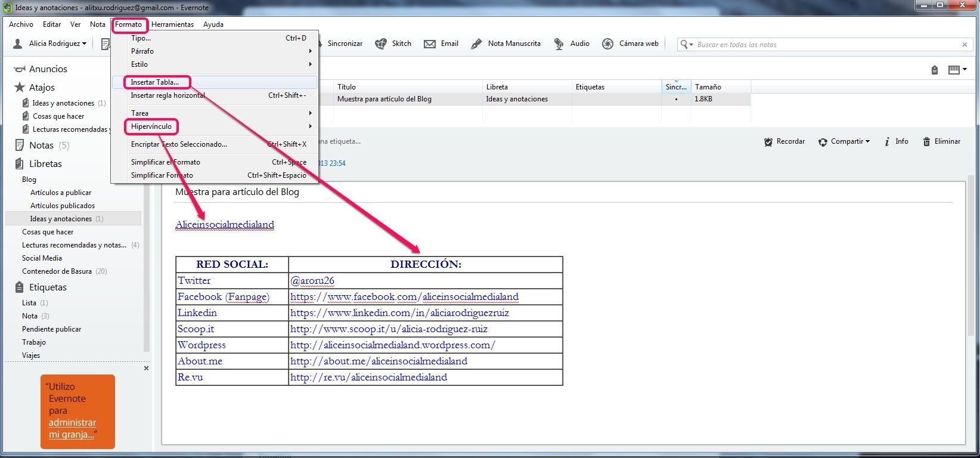
Task: Click the Email envelope toolbar icon
Action: click(x=429, y=44)
